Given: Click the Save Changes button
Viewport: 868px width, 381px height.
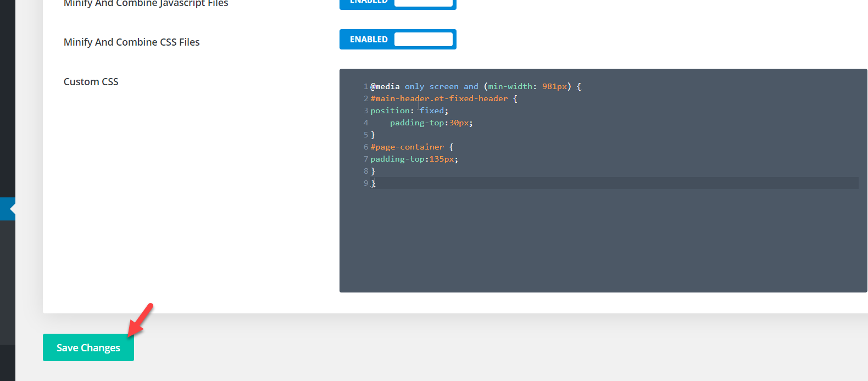Looking at the screenshot, I should [x=88, y=347].
